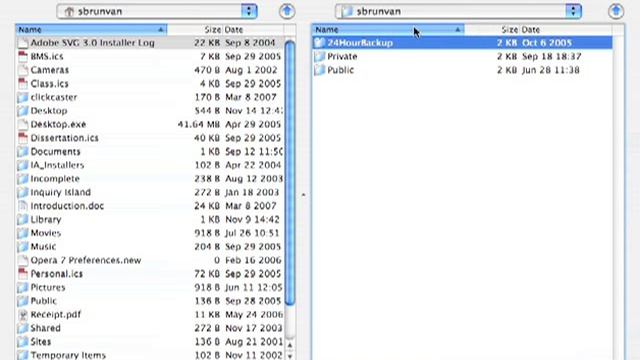
Task: Click the Desktop.exe file icon
Action: tap(23, 124)
